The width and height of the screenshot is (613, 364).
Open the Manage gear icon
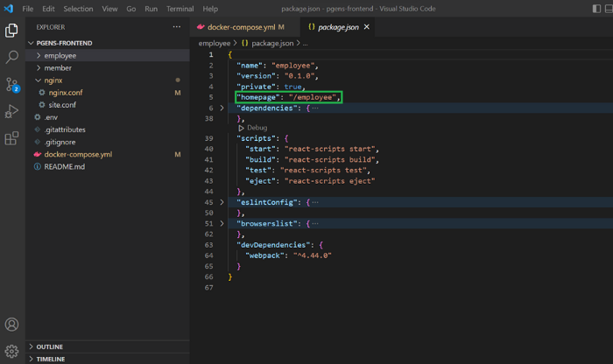click(11, 351)
